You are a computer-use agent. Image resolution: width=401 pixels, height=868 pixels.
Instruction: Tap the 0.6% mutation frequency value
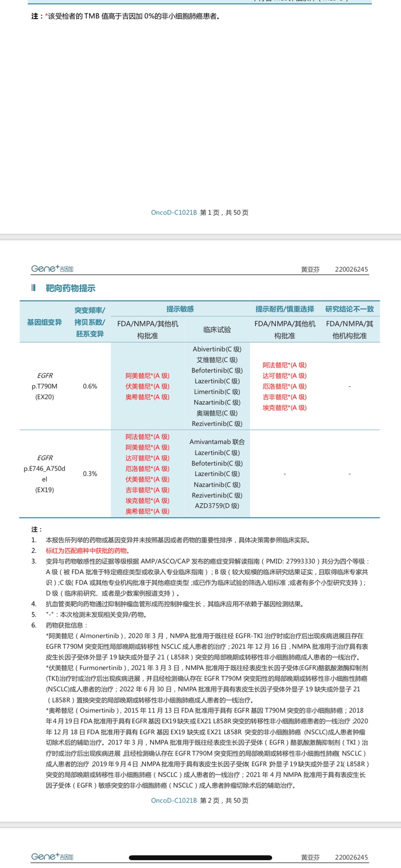90,386
